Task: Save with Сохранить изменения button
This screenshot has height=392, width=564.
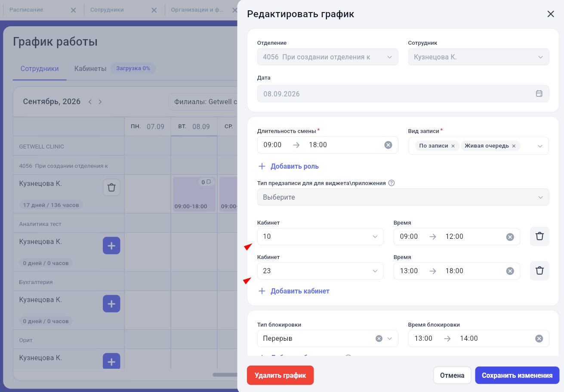Action: coord(517,375)
